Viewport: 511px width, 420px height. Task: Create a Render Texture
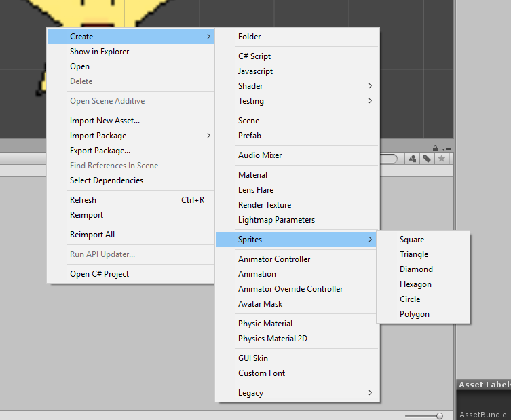tap(297, 205)
